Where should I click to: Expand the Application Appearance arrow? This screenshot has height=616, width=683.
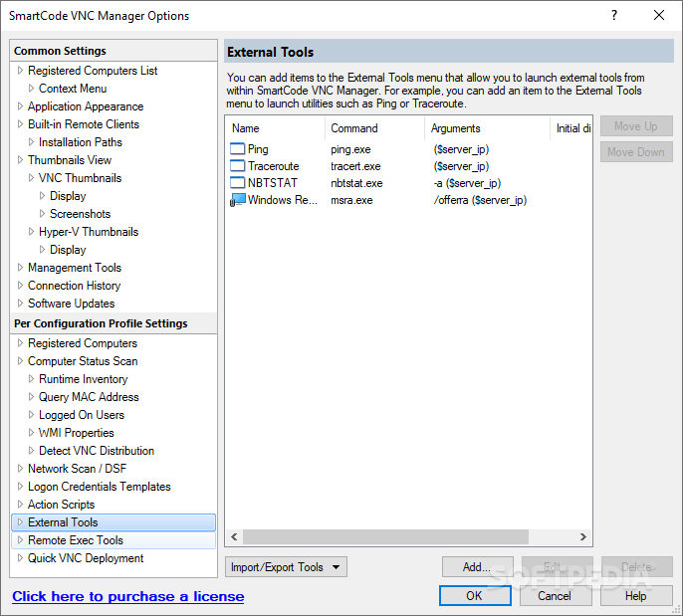pos(20,105)
